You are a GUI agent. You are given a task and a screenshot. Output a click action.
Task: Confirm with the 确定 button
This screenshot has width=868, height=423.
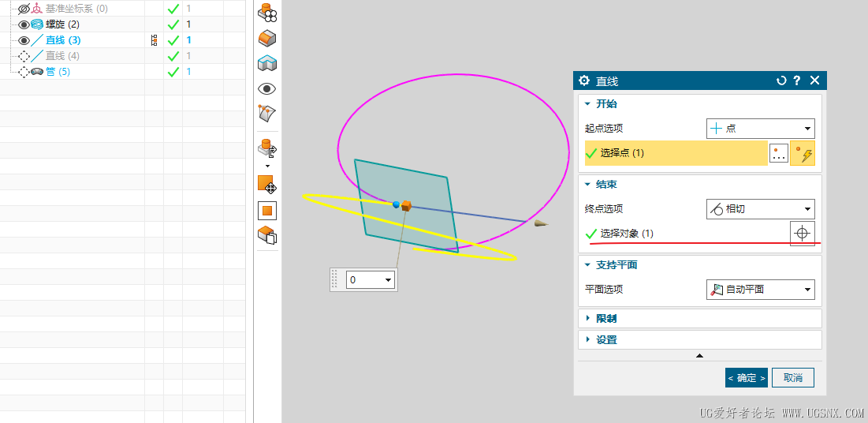pyautogui.click(x=747, y=377)
